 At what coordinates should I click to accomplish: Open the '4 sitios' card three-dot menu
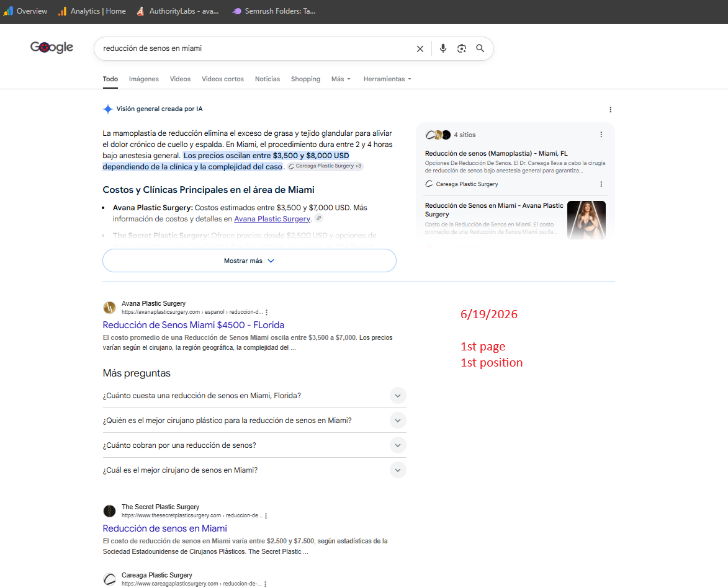(601, 135)
